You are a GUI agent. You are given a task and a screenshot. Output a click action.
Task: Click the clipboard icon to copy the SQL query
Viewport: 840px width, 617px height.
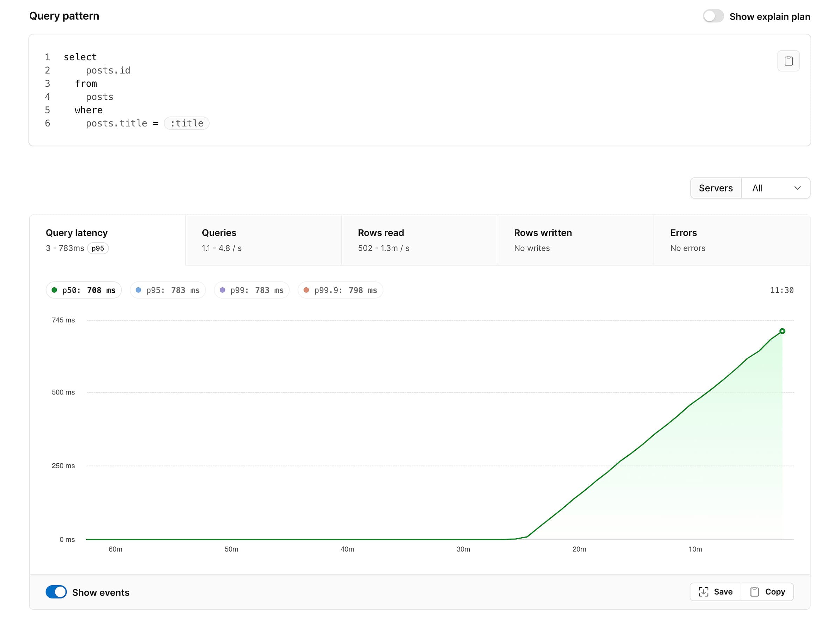(789, 61)
